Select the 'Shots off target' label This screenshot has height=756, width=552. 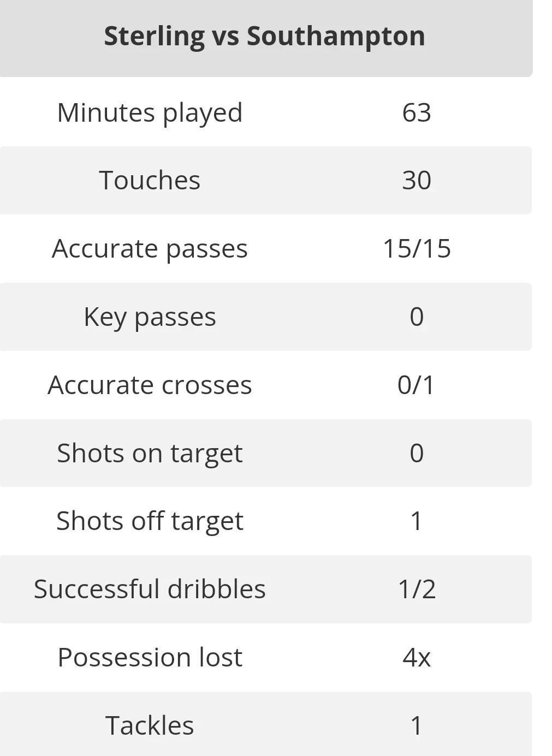150,521
